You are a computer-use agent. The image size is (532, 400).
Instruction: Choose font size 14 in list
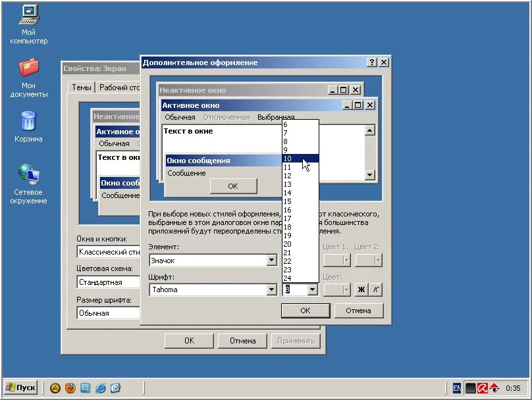[x=300, y=193]
